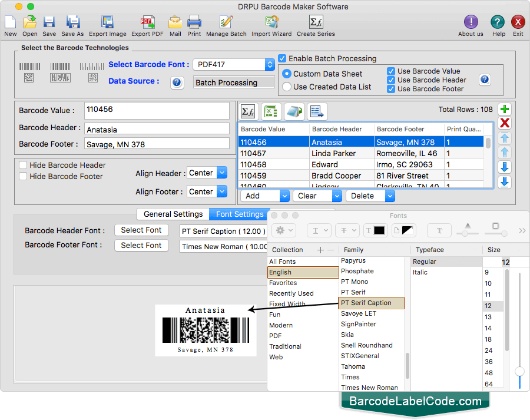
Task: Open the Mail toolbar icon
Action: 175,22
